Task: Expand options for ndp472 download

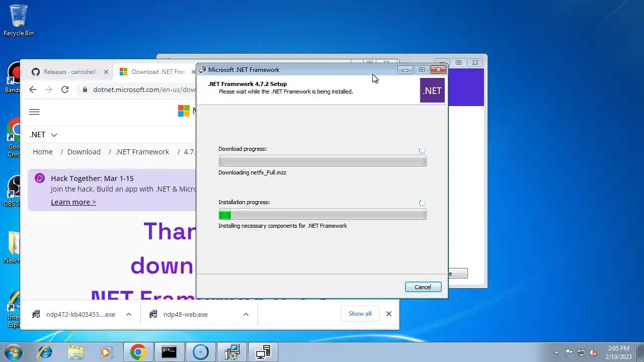Action: tap(129, 314)
